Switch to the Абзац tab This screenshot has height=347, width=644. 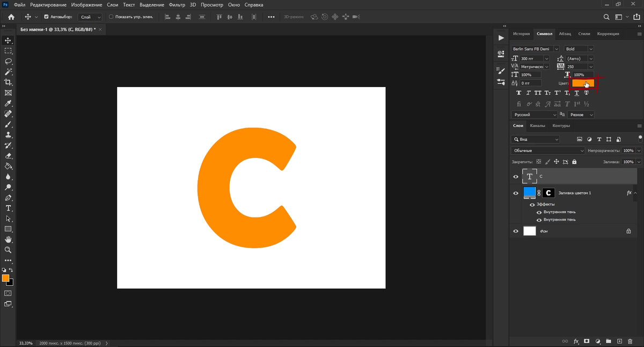tap(565, 34)
